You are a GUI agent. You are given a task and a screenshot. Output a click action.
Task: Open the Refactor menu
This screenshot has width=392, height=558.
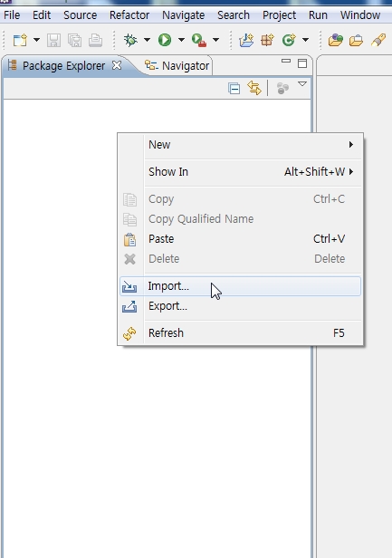click(x=129, y=14)
